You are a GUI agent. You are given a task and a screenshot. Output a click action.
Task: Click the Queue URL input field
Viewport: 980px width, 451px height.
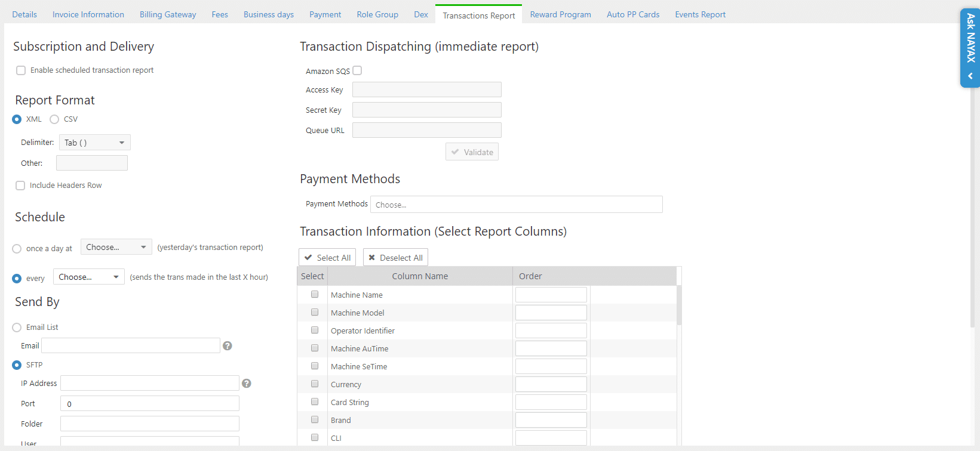tap(426, 130)
